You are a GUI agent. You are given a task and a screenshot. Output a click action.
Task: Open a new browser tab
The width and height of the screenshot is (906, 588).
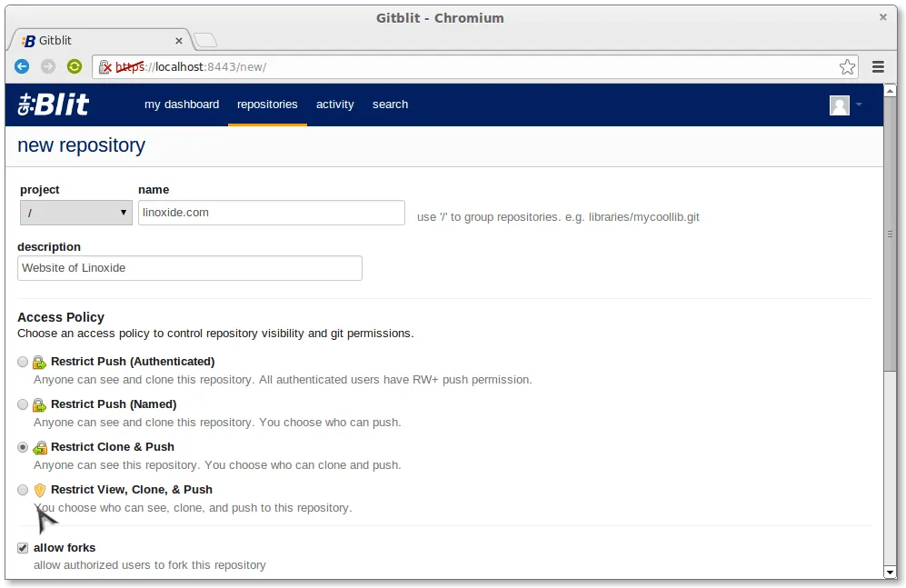(x=205, y=40)
